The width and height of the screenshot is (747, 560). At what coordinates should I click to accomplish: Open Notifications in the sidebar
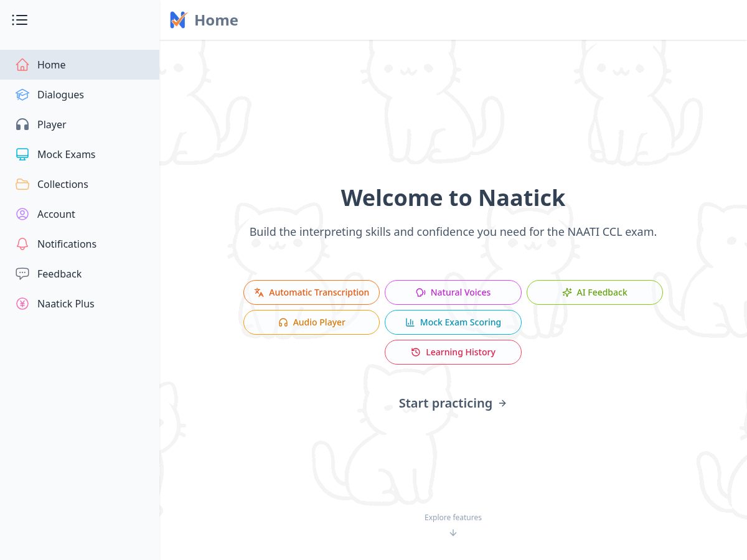click(x=80, y=244)
